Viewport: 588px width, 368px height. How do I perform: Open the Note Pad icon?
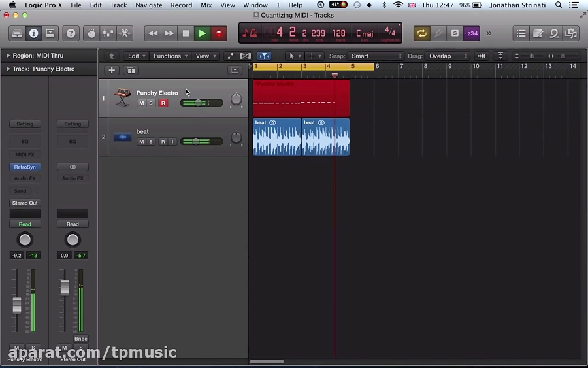[x=538, y=33]
